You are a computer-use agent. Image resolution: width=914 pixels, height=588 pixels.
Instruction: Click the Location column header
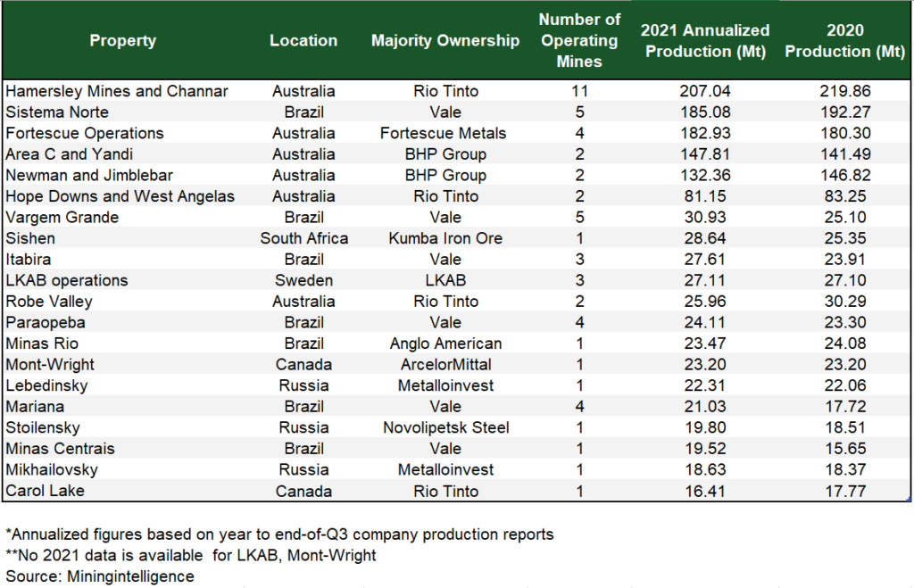pyautogui.click(x=303, y=41)
